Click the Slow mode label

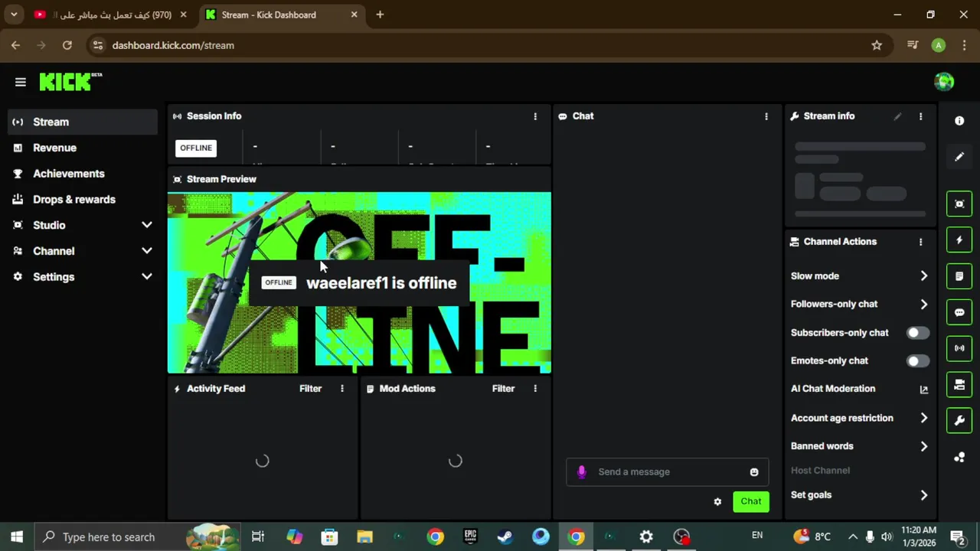click(x=815, y=276)
